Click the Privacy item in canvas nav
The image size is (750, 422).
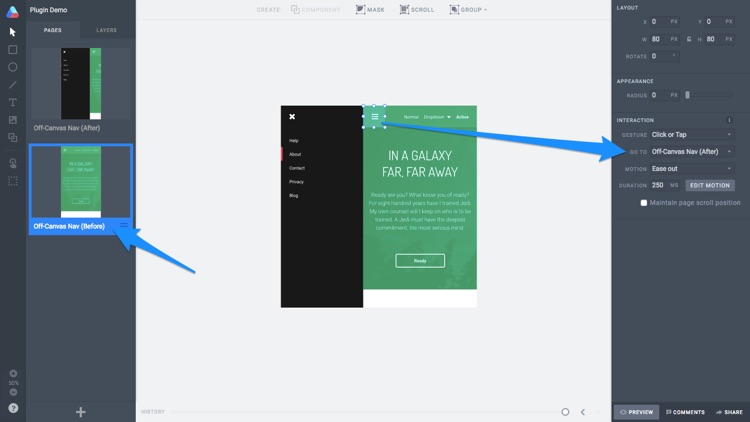pyautogui.click(x=297, y=182)
